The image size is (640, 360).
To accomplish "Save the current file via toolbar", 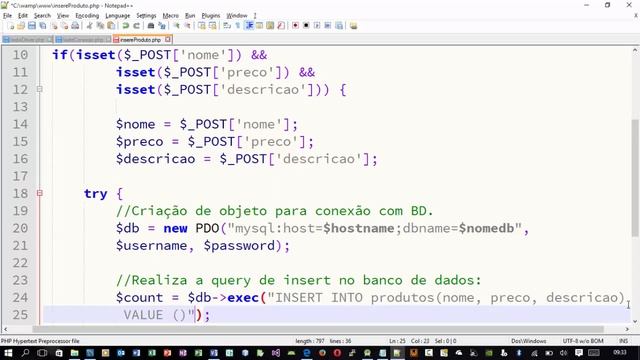I will click(x=31, y=26).
